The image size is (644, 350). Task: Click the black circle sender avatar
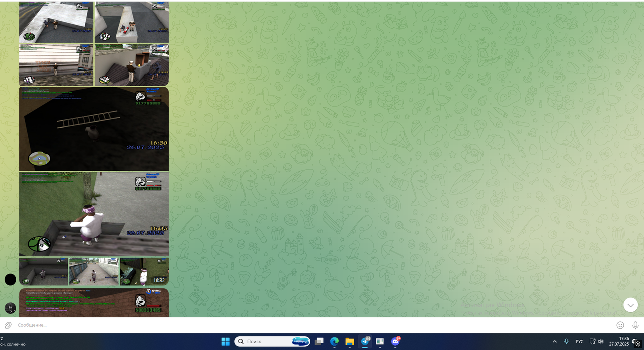[10, 279]
